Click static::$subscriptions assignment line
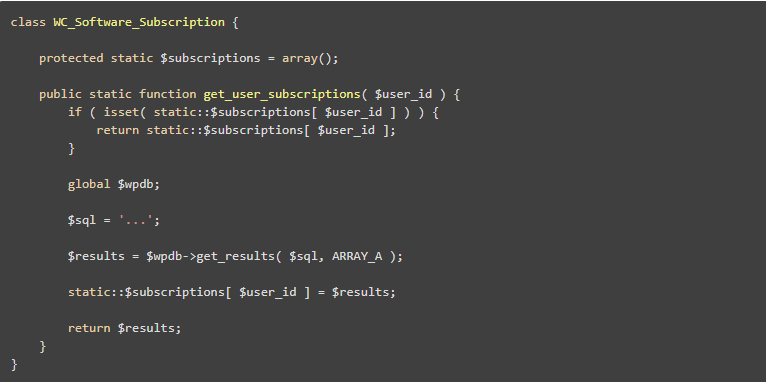This screenshot has width=766, height=382. (232, 292)
